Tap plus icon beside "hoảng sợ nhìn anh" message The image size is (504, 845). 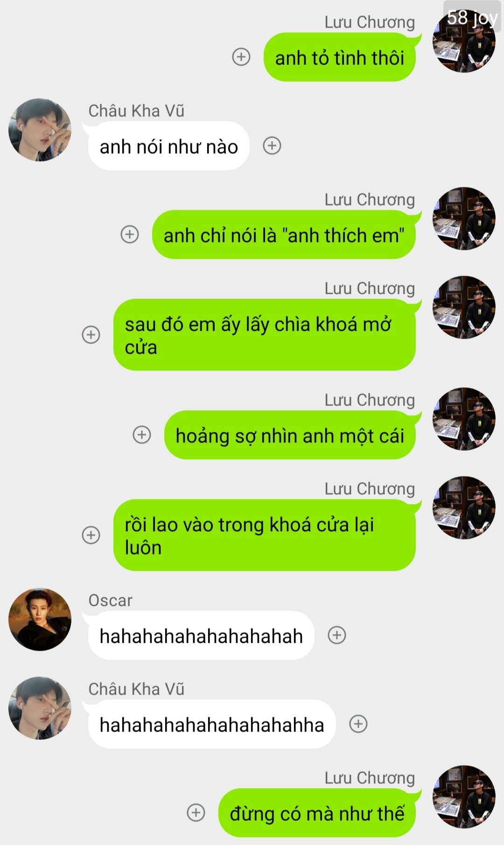142,434
